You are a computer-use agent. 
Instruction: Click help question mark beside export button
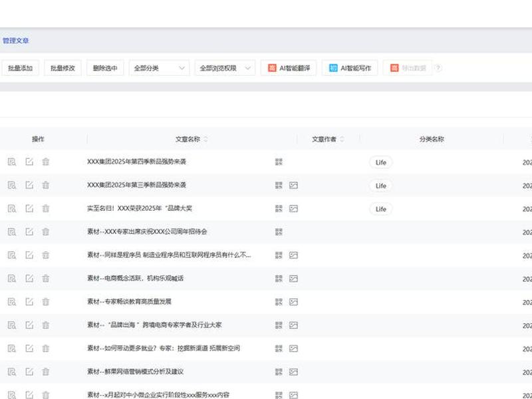click(x=438, y=68)
